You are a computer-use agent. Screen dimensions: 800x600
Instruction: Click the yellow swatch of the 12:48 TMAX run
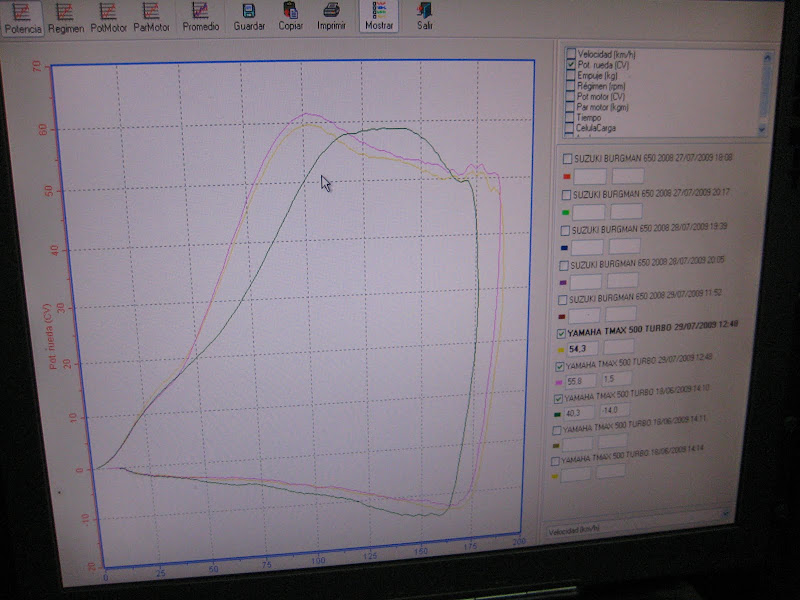click(x=560, y=348)
